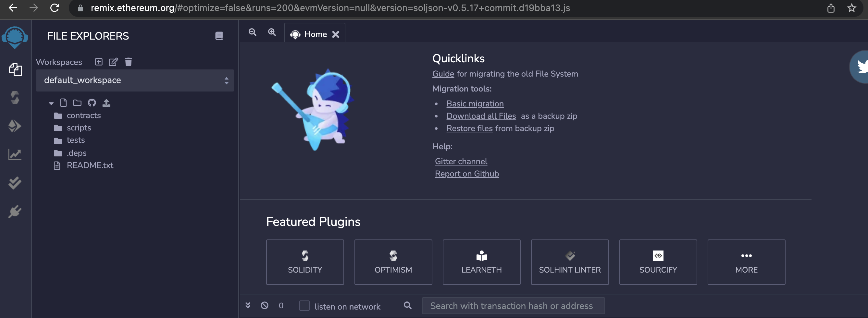Click the browser address bar URL
This screenshot has width=868, height=318.
(330, 8)
